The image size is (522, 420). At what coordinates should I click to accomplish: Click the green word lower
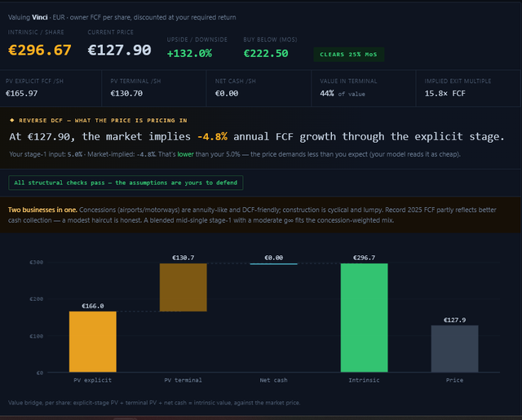click(x=185, y=154)
